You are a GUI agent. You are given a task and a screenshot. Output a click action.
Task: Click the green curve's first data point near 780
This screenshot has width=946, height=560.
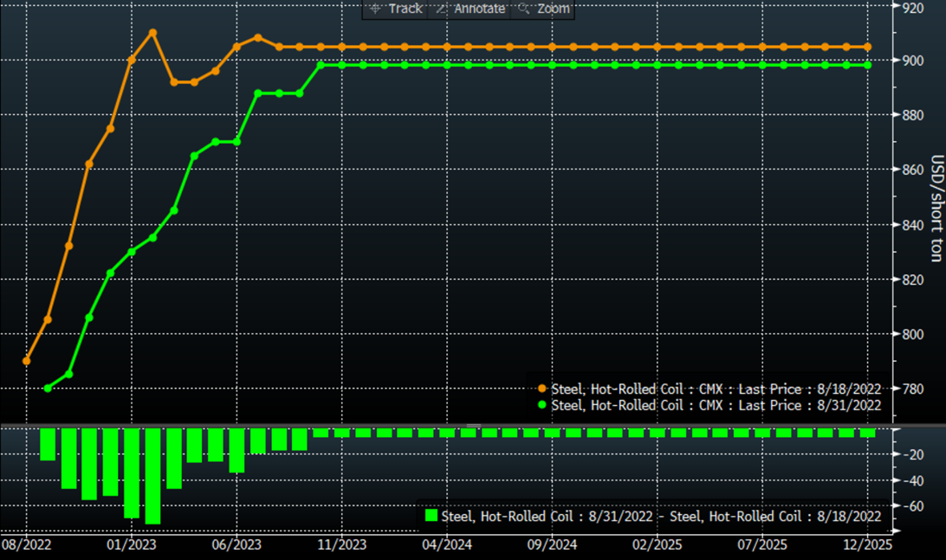[x=48, y=388]
